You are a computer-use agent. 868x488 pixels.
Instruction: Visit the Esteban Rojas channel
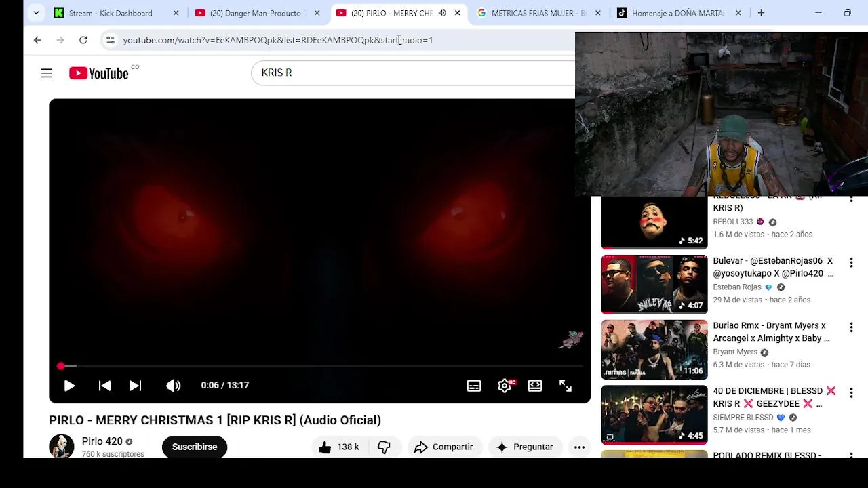[x=737, y=287]
